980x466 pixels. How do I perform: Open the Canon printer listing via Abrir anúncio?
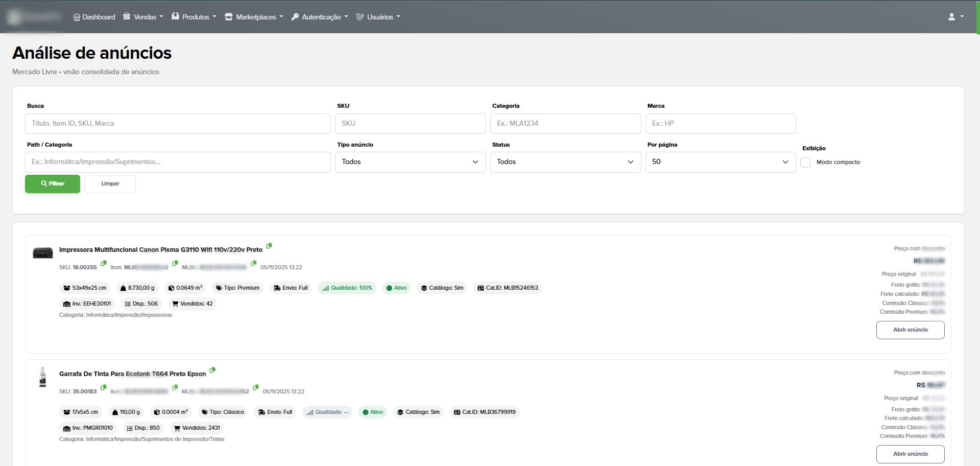[910, 330]
